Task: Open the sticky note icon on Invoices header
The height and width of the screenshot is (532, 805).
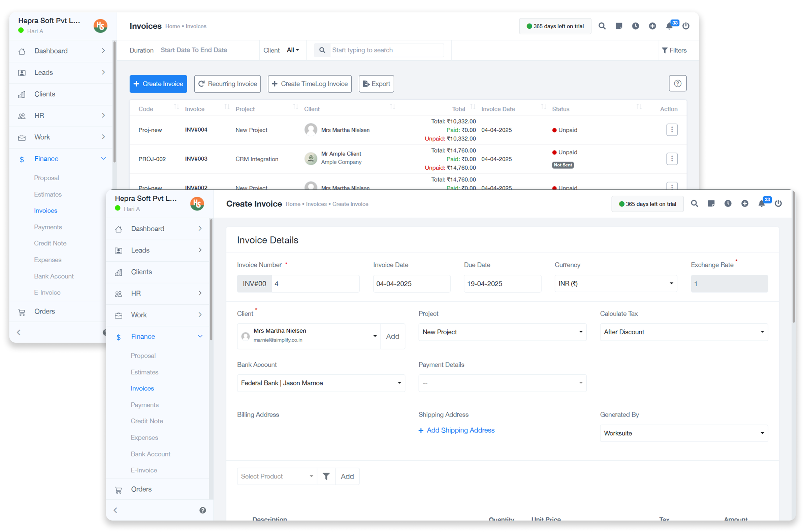Action: [x=619, y=26]
